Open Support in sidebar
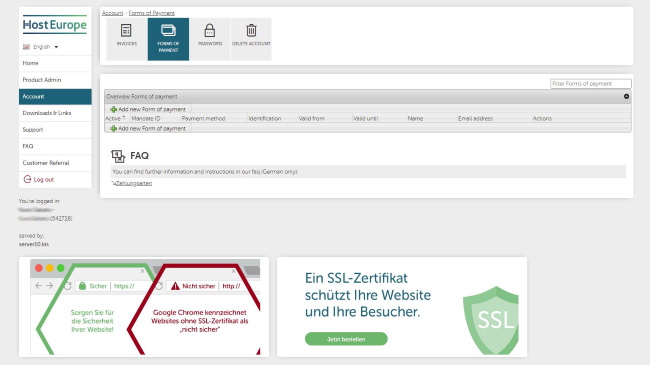 point(55,129)
